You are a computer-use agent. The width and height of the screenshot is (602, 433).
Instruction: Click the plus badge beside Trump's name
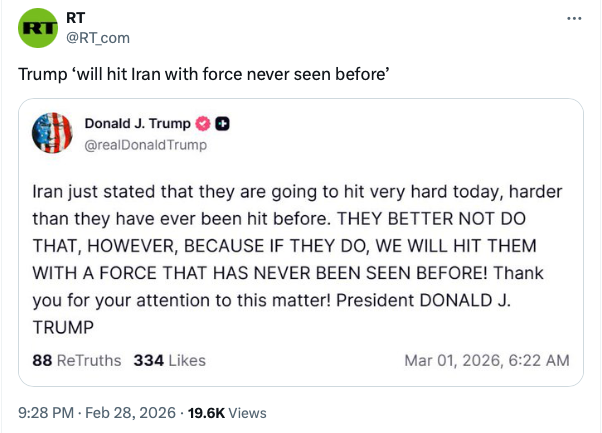pyautogui.click(x=223, y=124)
